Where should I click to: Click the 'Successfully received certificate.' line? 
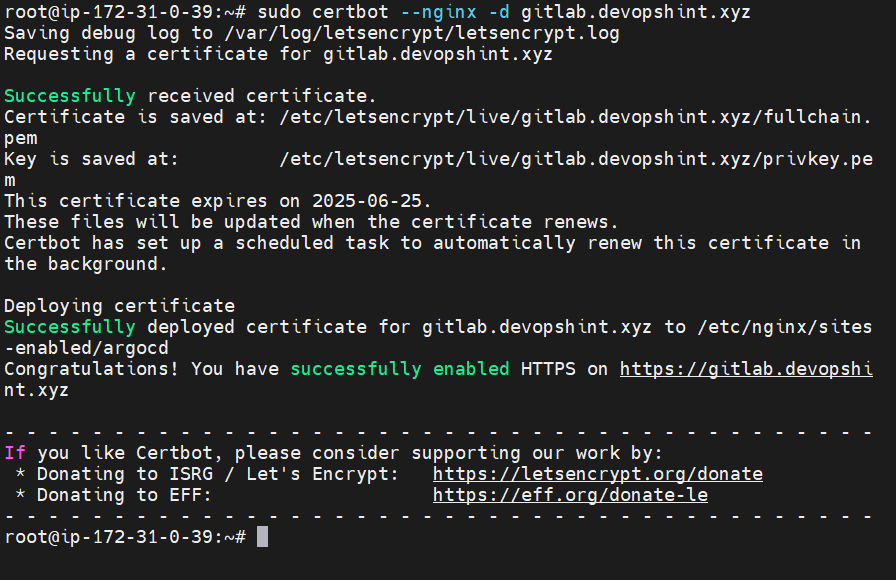[x=190, y=96]
